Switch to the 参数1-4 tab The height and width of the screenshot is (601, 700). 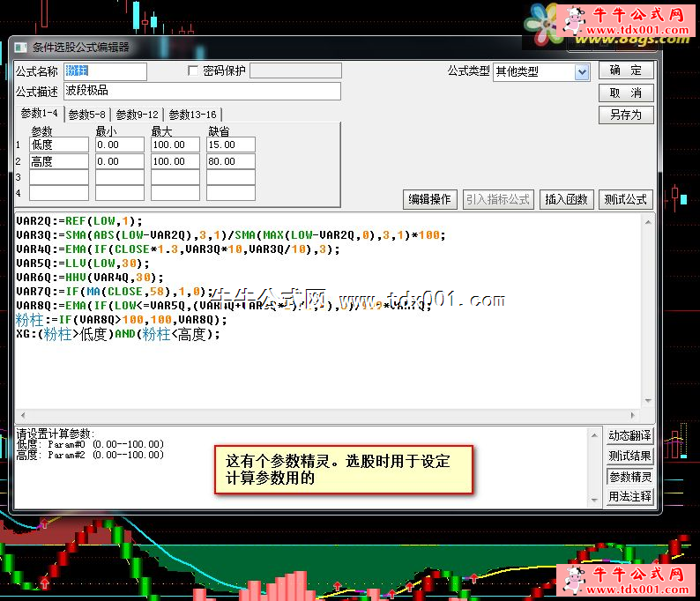40,114
